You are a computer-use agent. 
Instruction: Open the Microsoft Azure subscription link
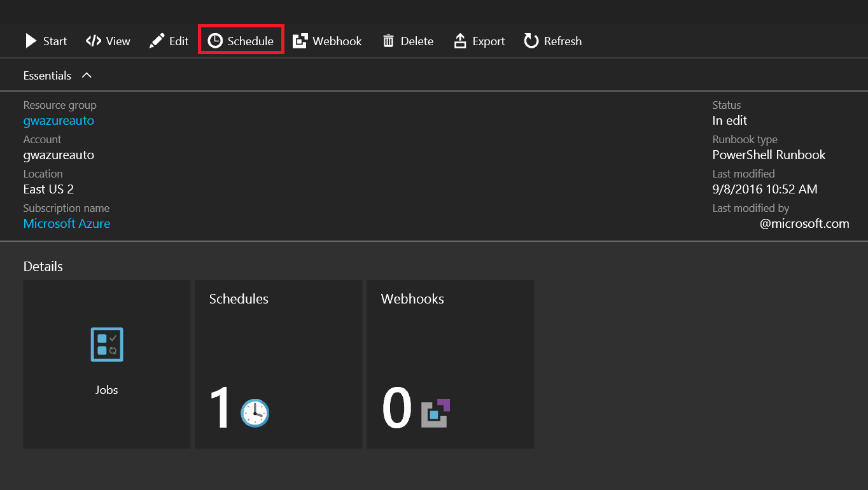67,223
